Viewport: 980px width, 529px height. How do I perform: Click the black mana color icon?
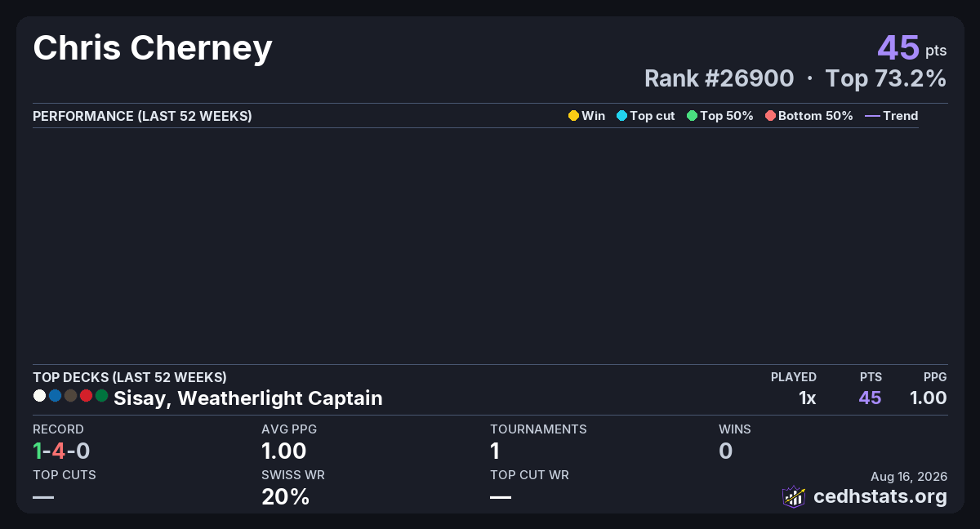click(x=70, y=396)
